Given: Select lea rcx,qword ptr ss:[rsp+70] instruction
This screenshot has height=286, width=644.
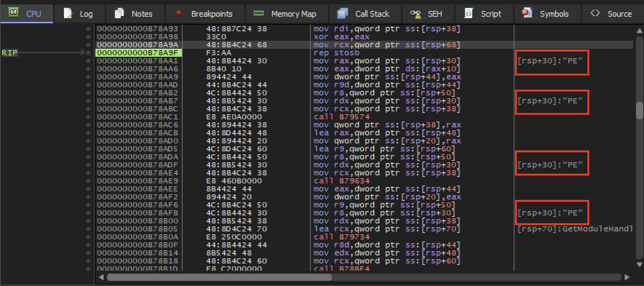Looking at the screenshot, I should [387, 229].
